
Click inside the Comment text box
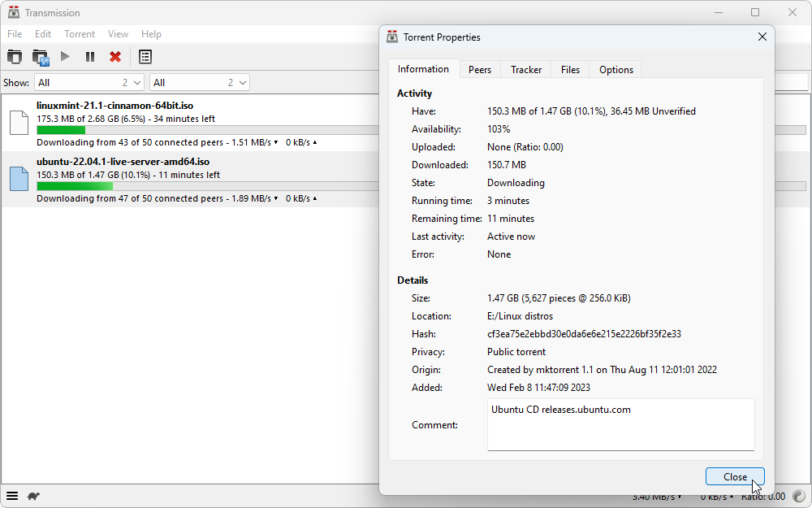point(620,424)
